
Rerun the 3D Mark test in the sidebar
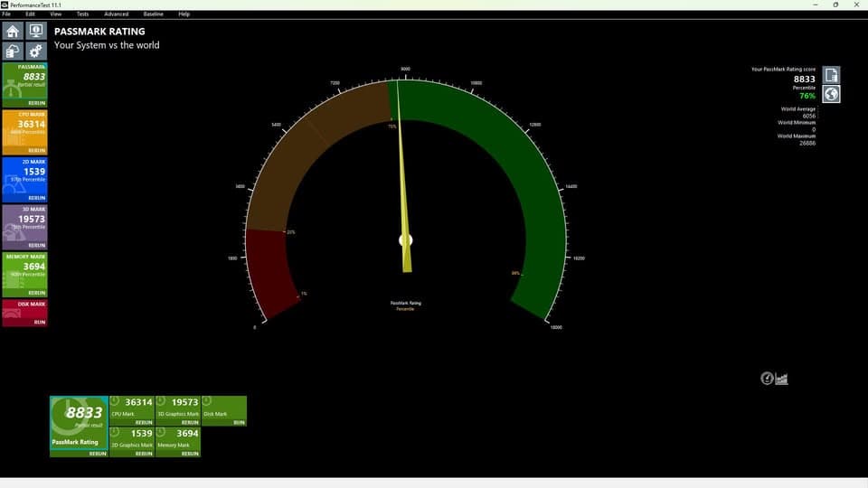(x=36, y=245)
